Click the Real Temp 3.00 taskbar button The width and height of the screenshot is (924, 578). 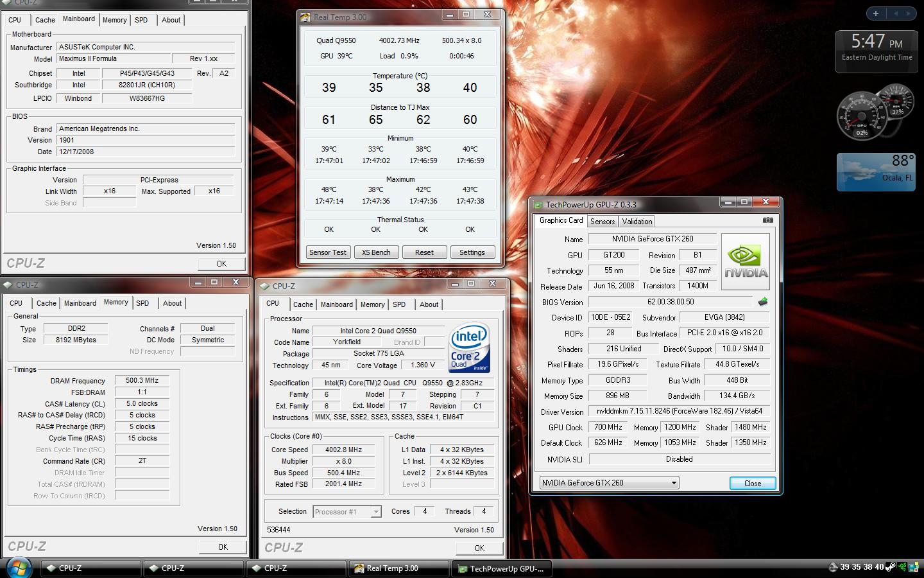(398, 568)
